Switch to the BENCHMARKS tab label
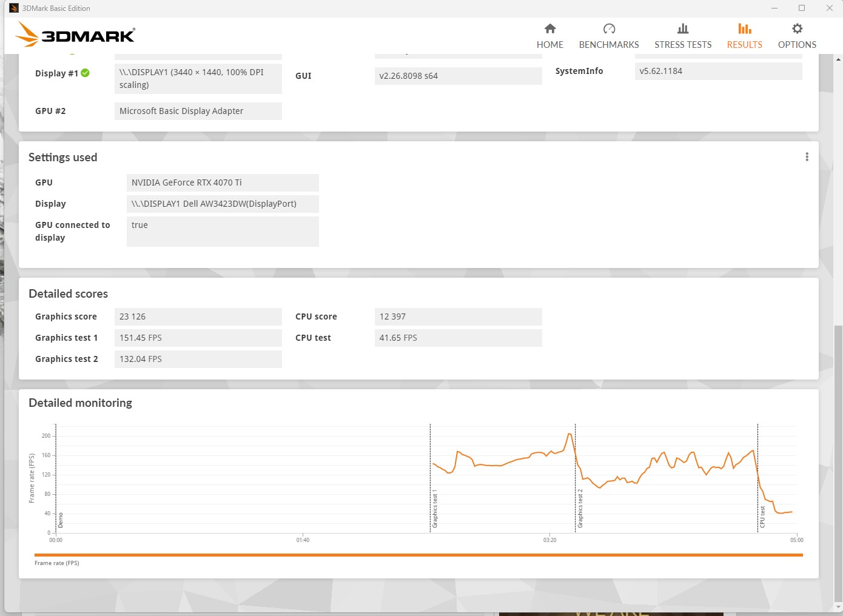 pyautogui.click(x=609, y=45)
